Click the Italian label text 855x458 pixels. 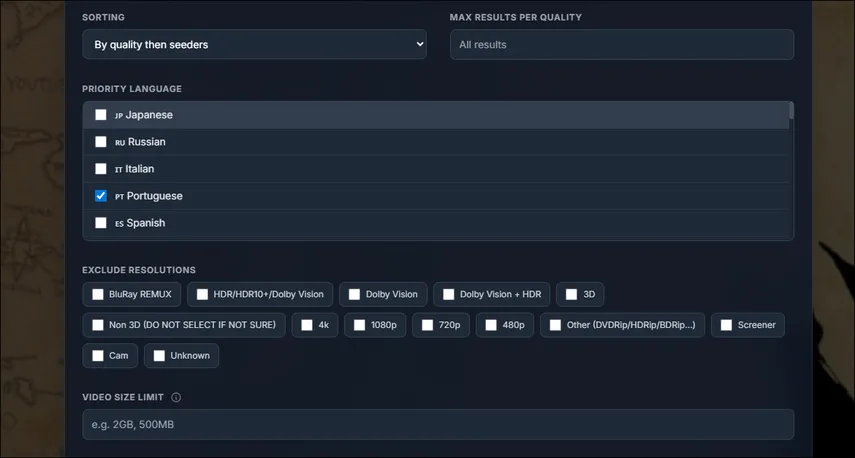140,169
